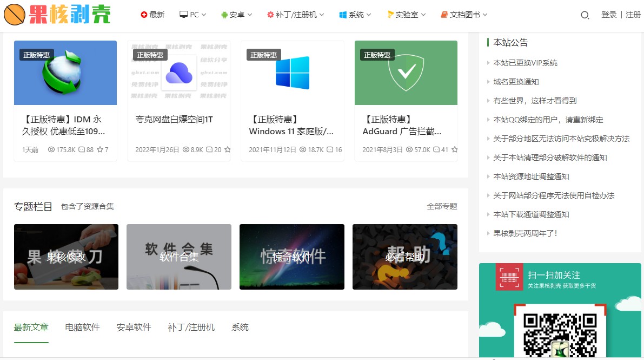The image size is (644, 360).
Task: Switch to the 补丁/注册机 tab below
Action: tap(191, 328)
